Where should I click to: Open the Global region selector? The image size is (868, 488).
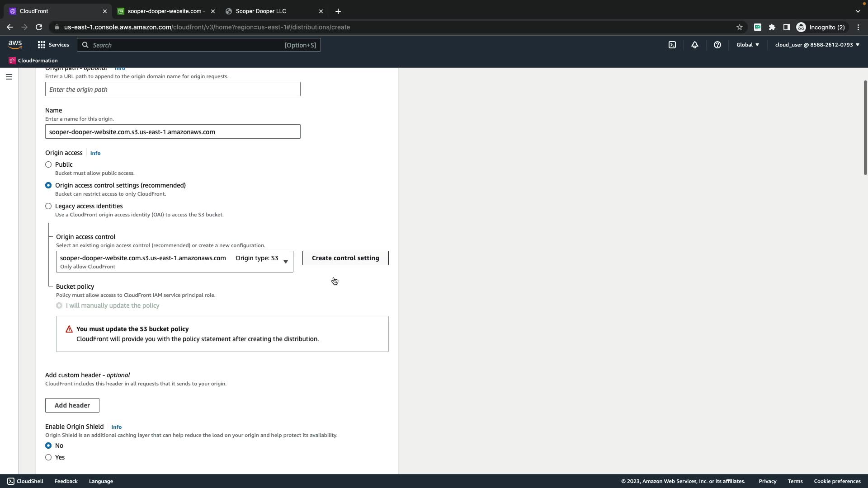point(748,45)
